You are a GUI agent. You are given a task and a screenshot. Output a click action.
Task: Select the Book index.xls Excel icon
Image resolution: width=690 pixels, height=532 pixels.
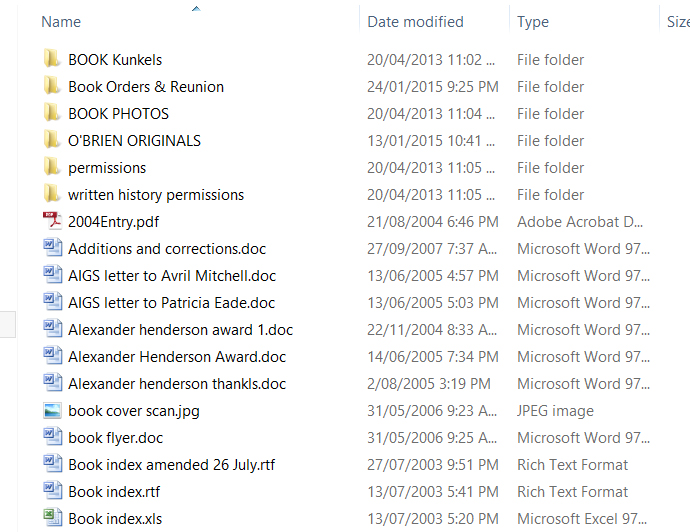(52, 519)
